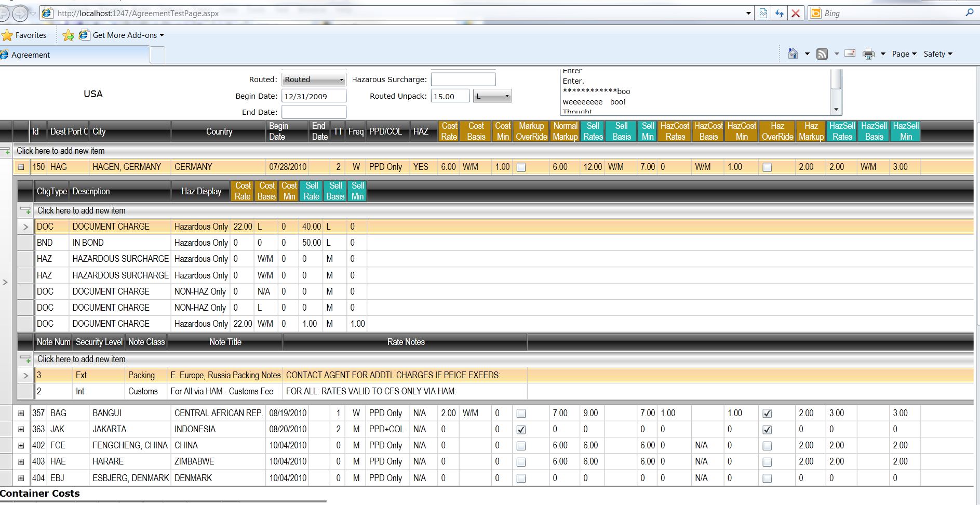The height and width of the screenshot is (505, 980).
Task: Open the Page menu
Action: 904,54
